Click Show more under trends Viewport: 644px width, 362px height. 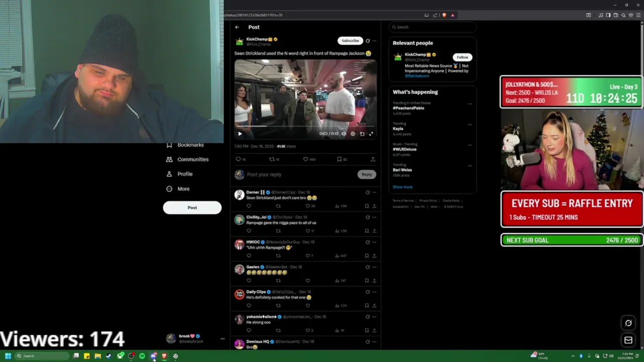point(403,187)
